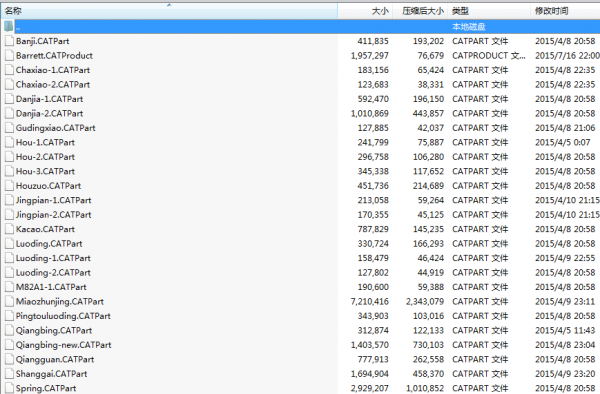
Task: Click the size value 1,957,297
Action: click(x=370, y=56)
